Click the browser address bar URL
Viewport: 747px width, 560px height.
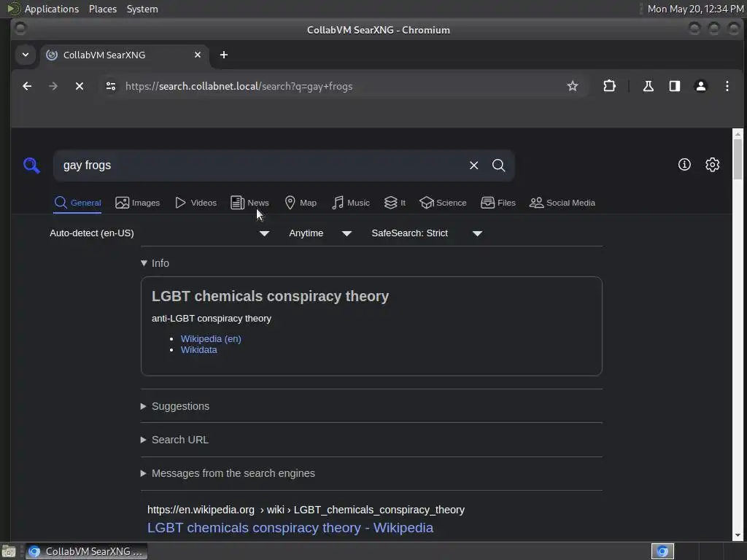[x=239, y=86]
